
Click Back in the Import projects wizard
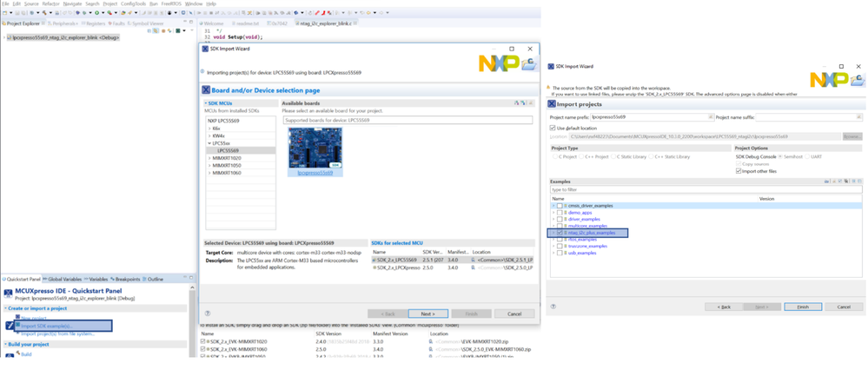click(724, 307)
